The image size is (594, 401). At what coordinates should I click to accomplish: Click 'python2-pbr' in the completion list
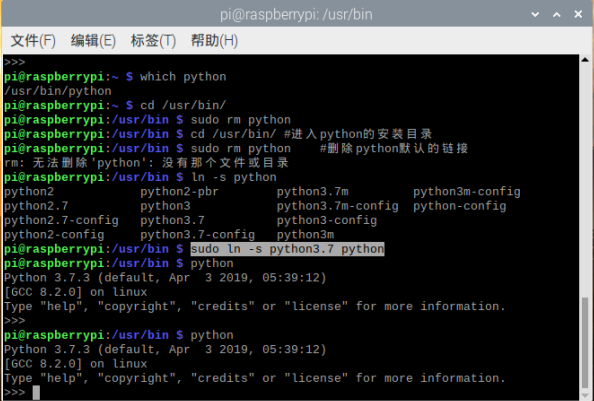point(180,192)
